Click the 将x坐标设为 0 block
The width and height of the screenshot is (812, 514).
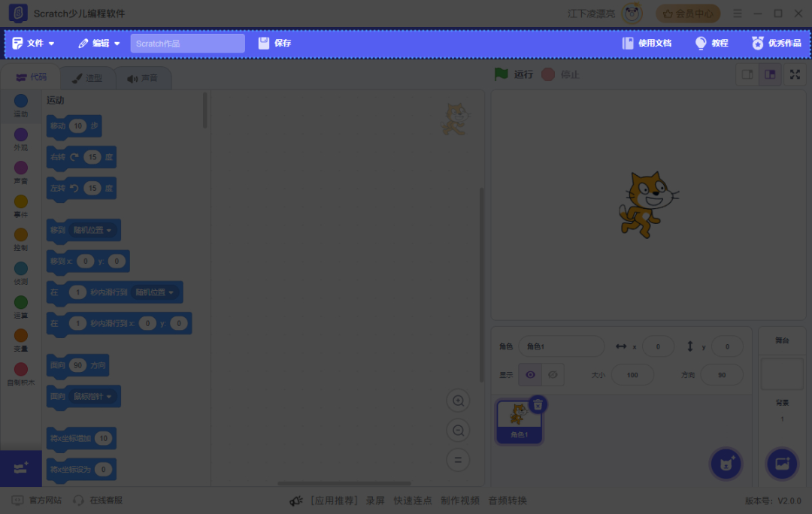[81, 470]
